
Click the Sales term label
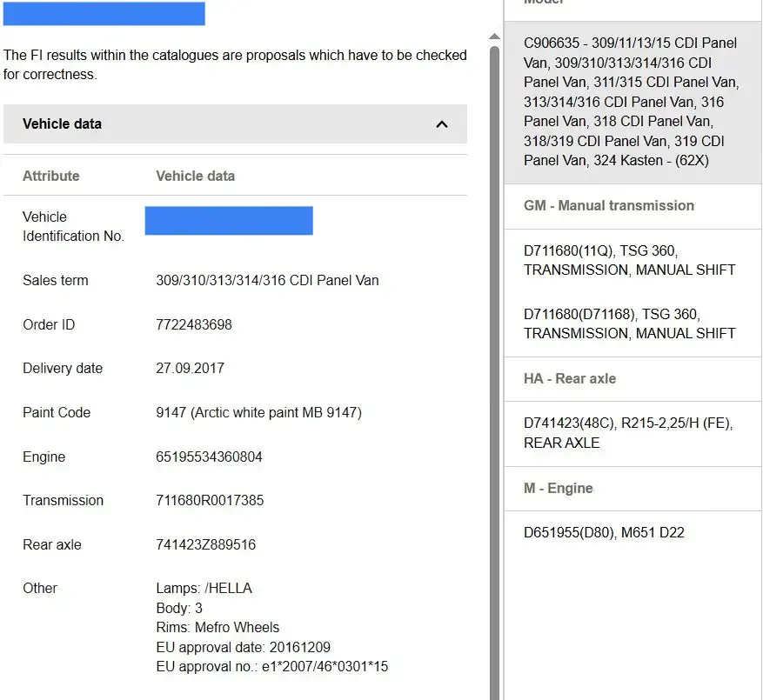tap(56, 280)
